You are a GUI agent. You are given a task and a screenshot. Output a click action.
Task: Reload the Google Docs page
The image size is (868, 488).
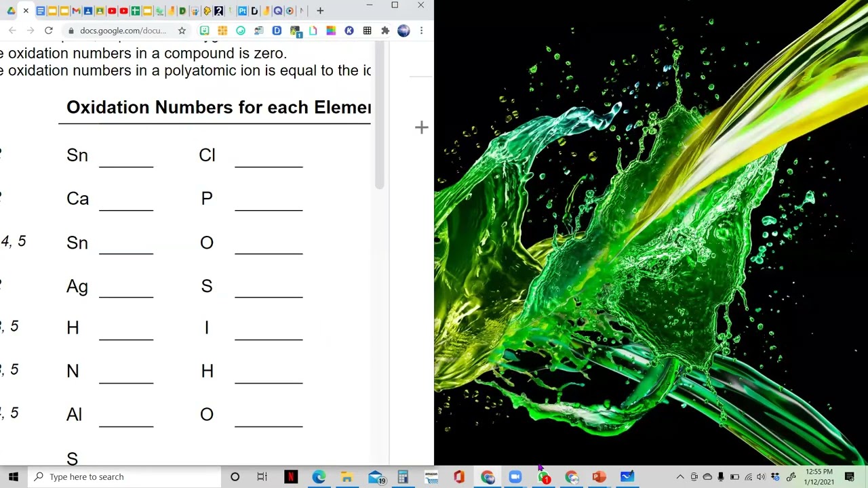pyautogui.click(x=49, y=30)
